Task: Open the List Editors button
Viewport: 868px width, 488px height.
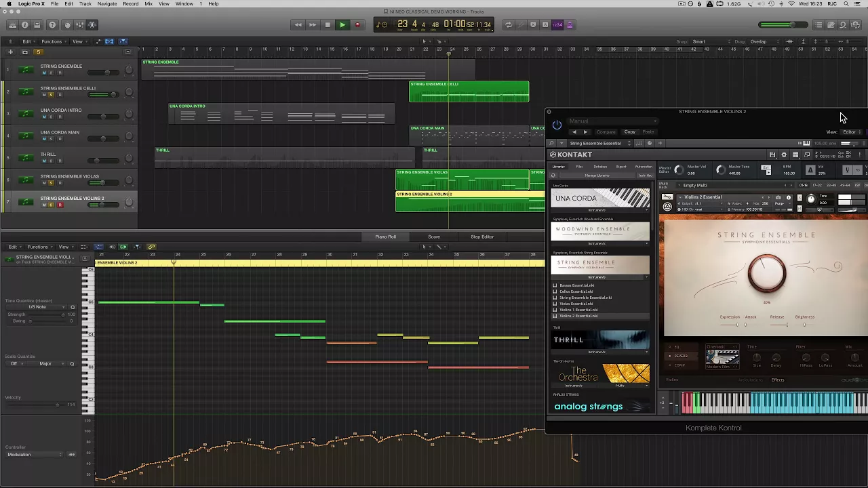Action: pos(818,25)
